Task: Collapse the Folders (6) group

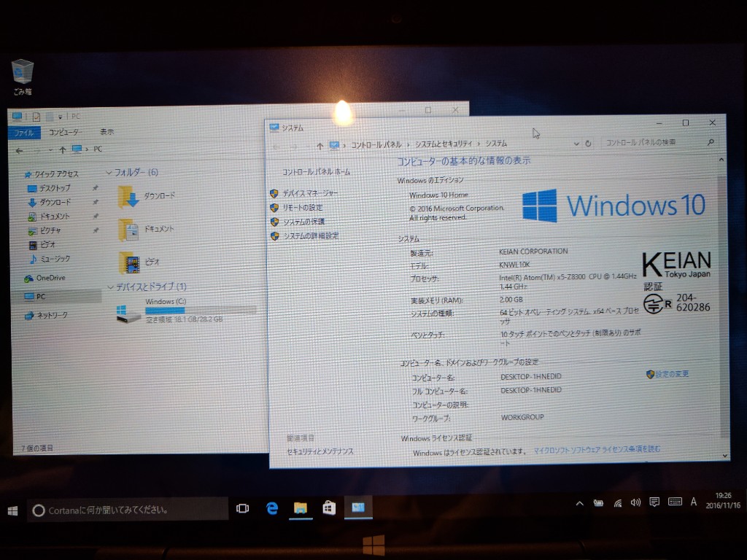Action: click(x=109, y=172)
